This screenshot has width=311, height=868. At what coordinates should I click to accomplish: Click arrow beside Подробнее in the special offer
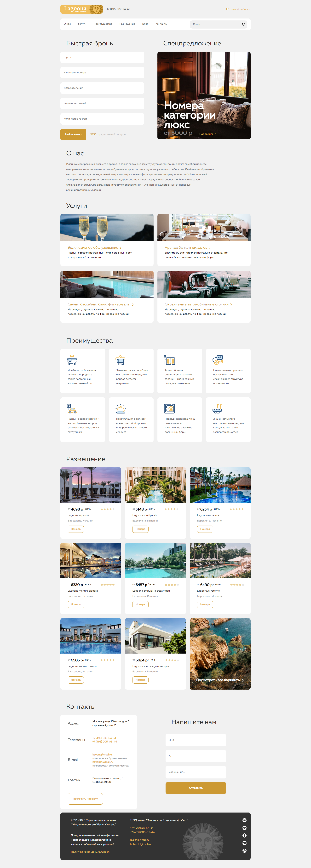point(216,134)
